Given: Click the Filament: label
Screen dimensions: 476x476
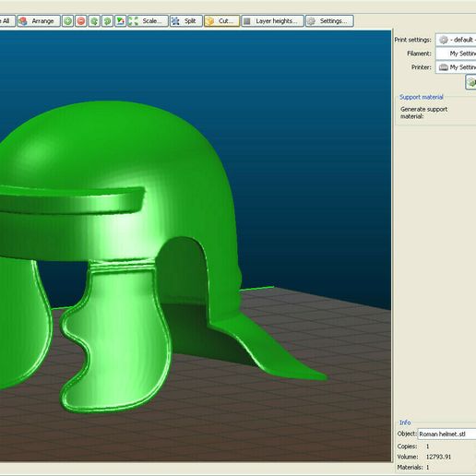Looking at the screenshot, I should click(x=419, y=54).
